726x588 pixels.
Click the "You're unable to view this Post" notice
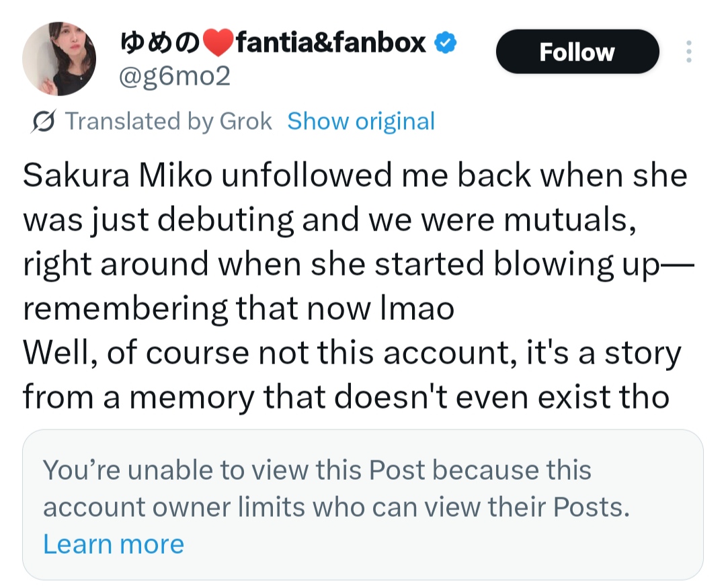[x=317, y=470]
